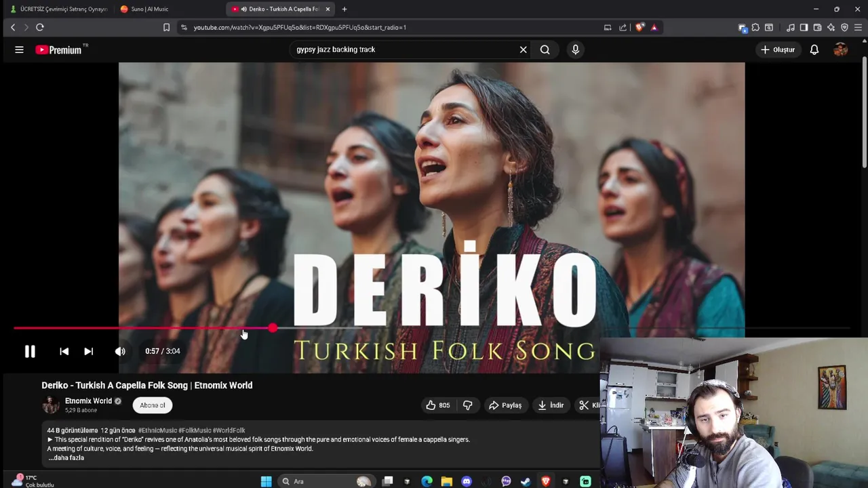Click the video title heading text
Screen dimensions: 868x488
[x=147, y=385]
